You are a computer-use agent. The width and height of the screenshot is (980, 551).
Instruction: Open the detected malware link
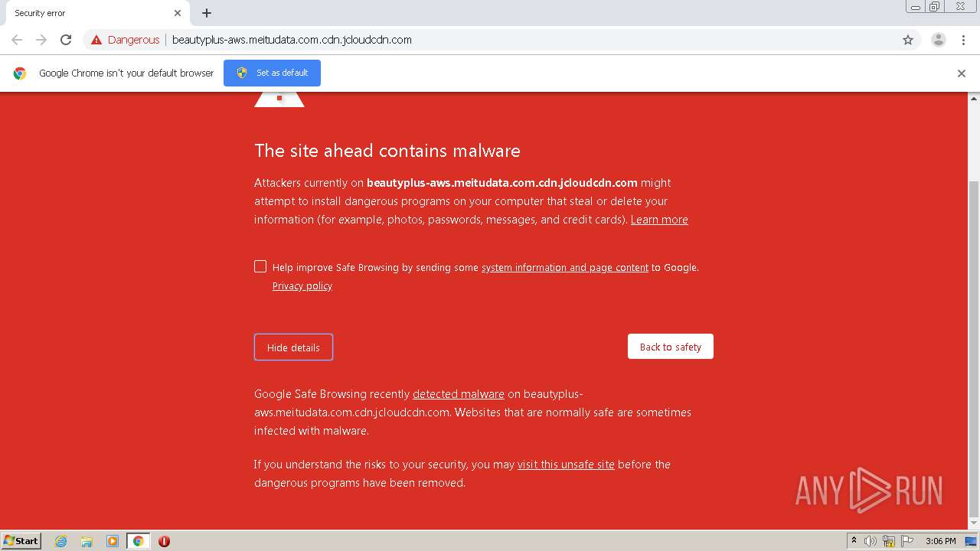[459, 394]
